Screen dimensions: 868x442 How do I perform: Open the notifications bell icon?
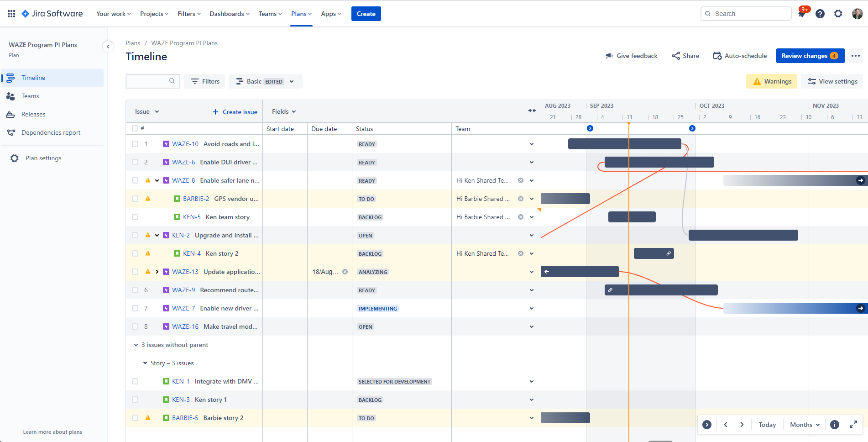(802, 14)
